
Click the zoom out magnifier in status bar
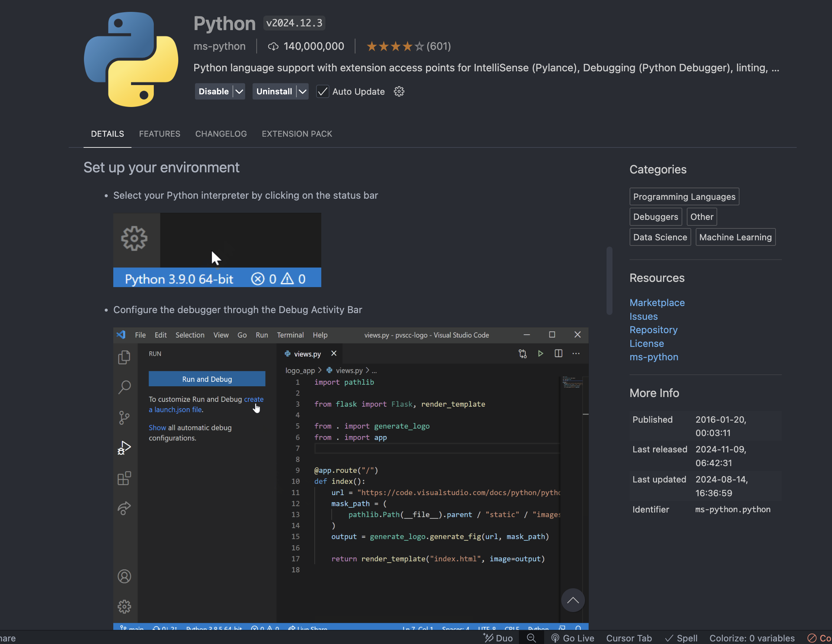coord(532,638)
